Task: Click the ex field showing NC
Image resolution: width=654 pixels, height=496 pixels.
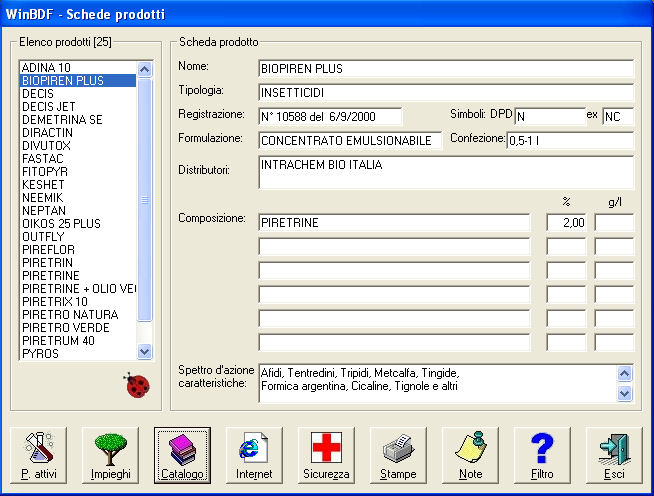Action: (x=618, y=116)
